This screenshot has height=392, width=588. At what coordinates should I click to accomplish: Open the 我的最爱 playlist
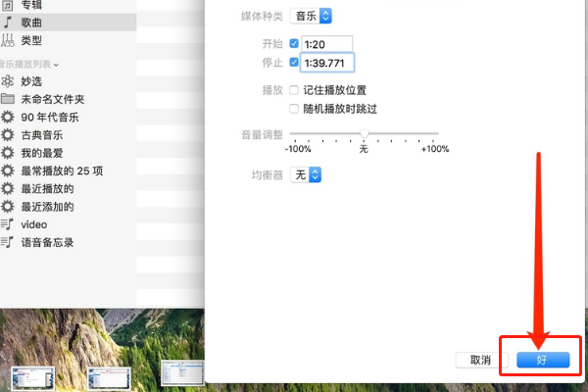(x=42, y=153)
